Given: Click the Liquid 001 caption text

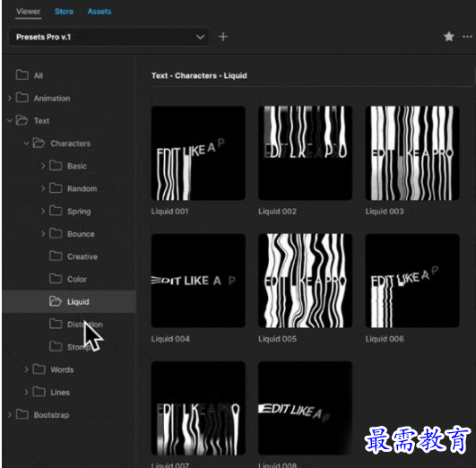Looking at the screenshot, I should click(169, 212).
